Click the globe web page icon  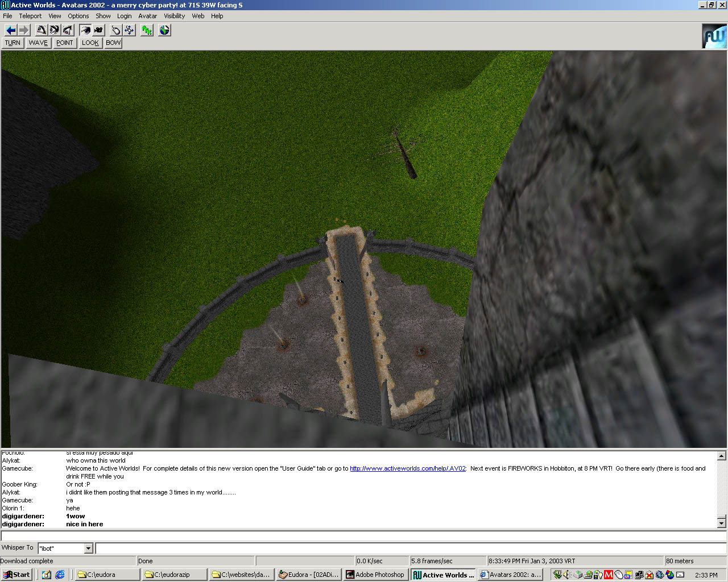tap(164, 30)
